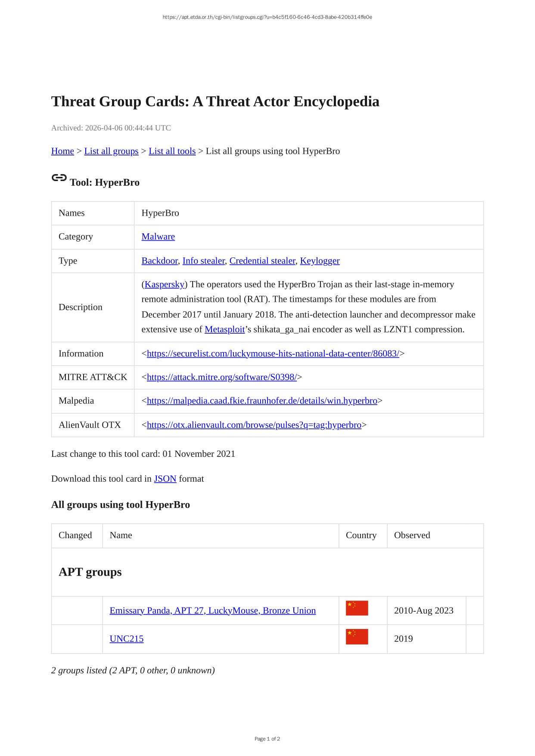Open AlienVault OTX hyperbro pulses link

point(254,425)
